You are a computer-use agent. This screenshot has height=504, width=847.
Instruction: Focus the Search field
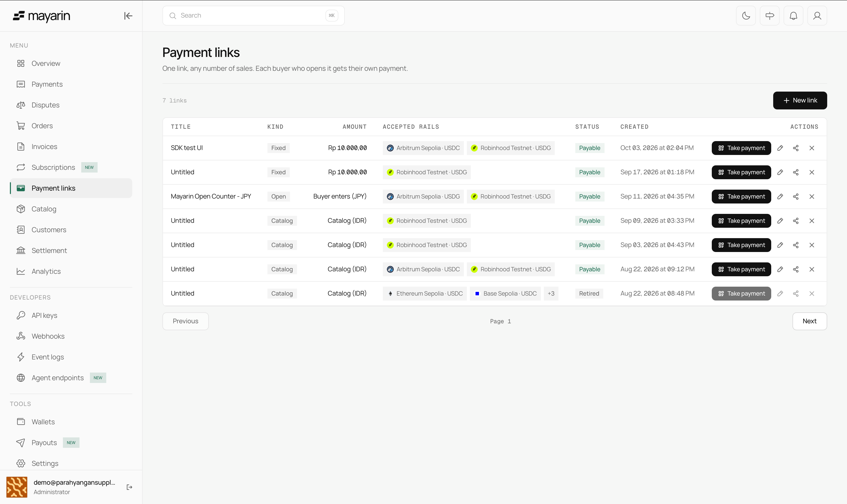[253, 16]
